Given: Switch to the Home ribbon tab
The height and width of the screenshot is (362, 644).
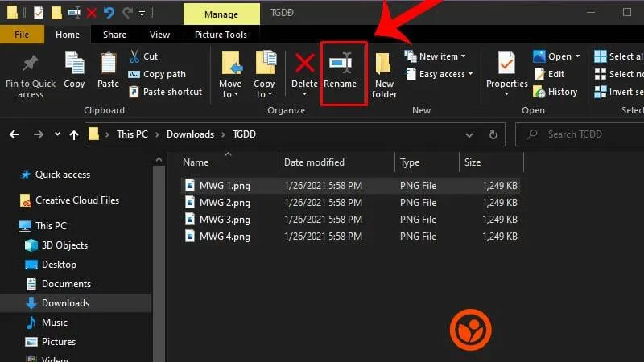Looking at the screenshot, I should click(68, 35).
